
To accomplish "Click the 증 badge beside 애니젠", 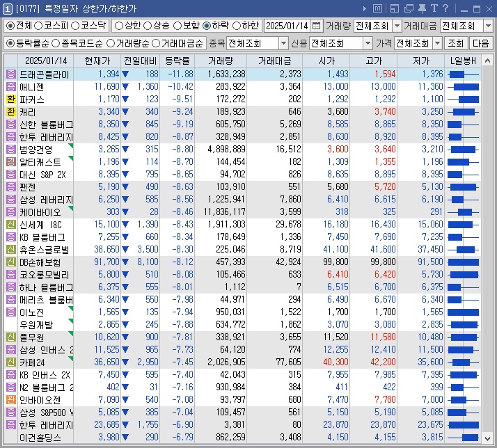I will click(x=10, y=87).
